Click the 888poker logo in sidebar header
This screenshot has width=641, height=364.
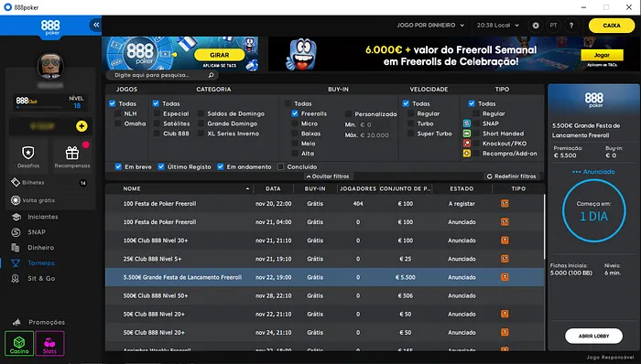click(x=50, y=27)
